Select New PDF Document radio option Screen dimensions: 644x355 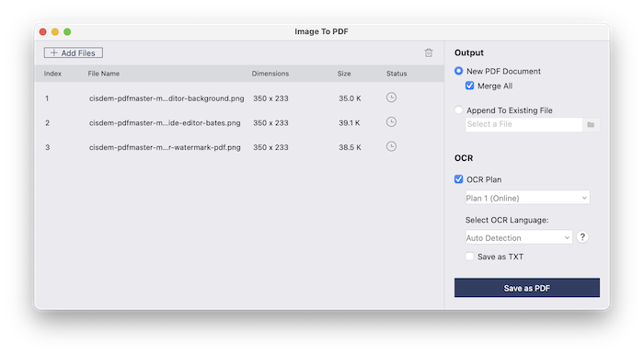click(x=458, y=71)
